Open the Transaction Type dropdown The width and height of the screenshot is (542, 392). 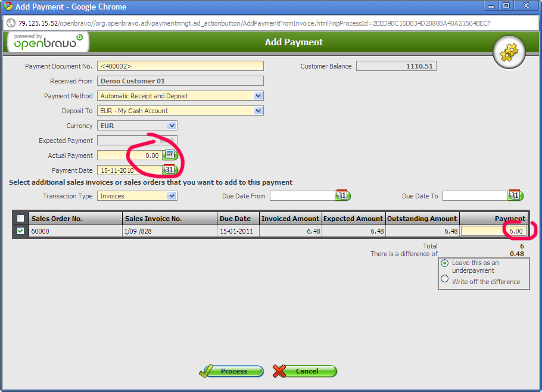click(172, 195)
